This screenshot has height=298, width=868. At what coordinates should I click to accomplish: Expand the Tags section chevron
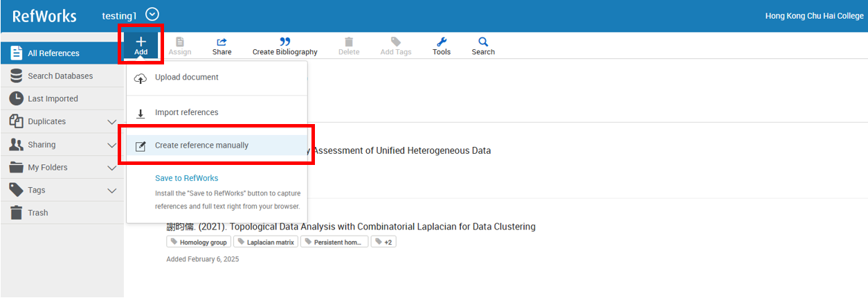point(112,191)
